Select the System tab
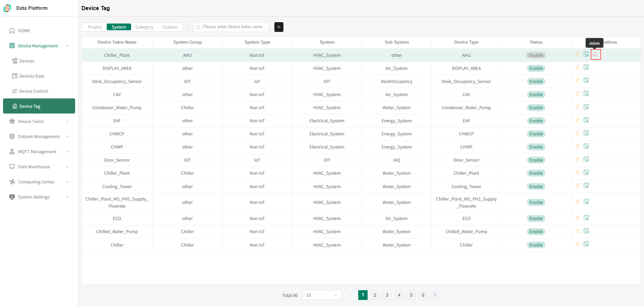Screen dimensions: 644x306 tap(119, 27)
